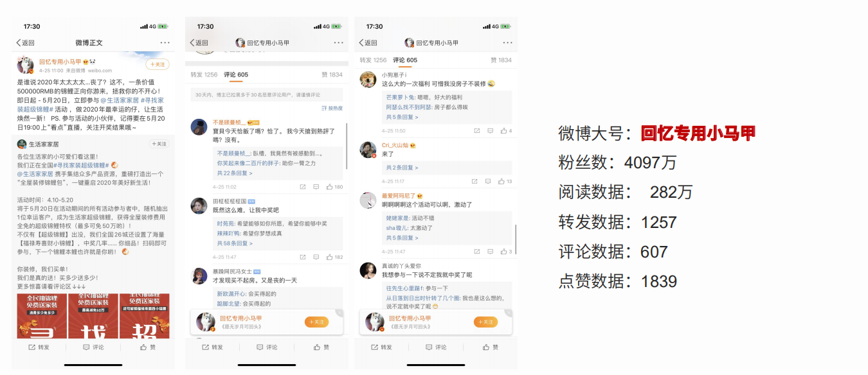
Task: Like the 不是顾曼桢 comment with 180 likes
Action: coord(334,187)
